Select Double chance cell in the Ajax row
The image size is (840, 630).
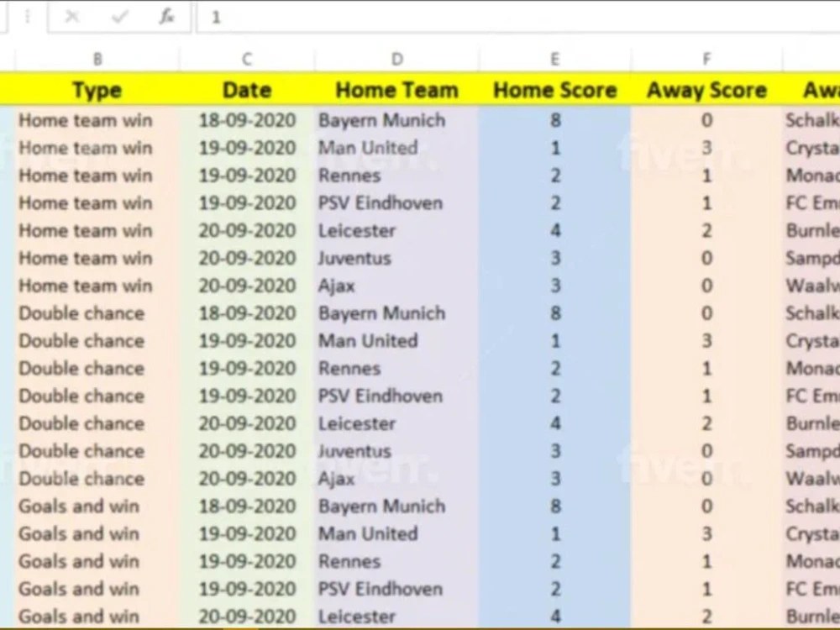(x=97, y=479)
